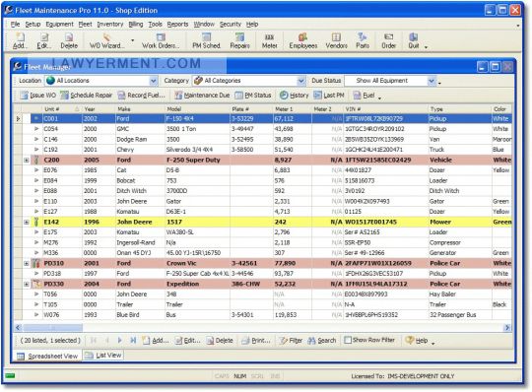Switch to the Spreadsheet View tab
Image resolution: width=532 pixels, height=392 pixels.
(47, 357)
